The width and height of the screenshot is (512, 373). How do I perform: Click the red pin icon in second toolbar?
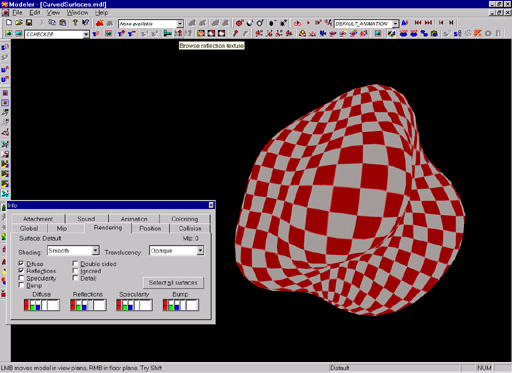235,33
